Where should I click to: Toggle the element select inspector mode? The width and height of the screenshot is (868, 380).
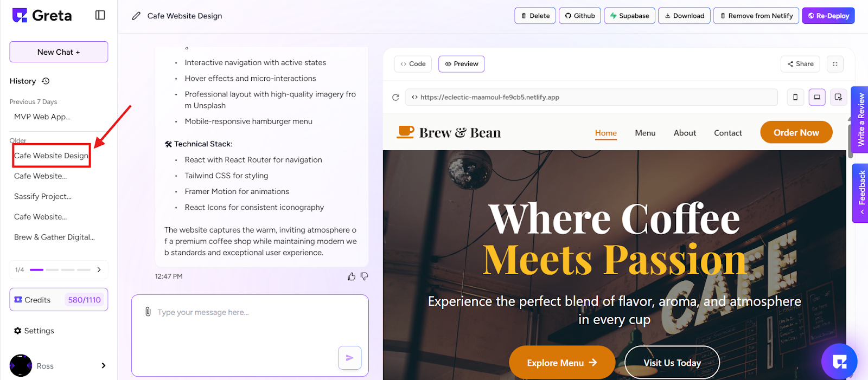click(838, 97)
